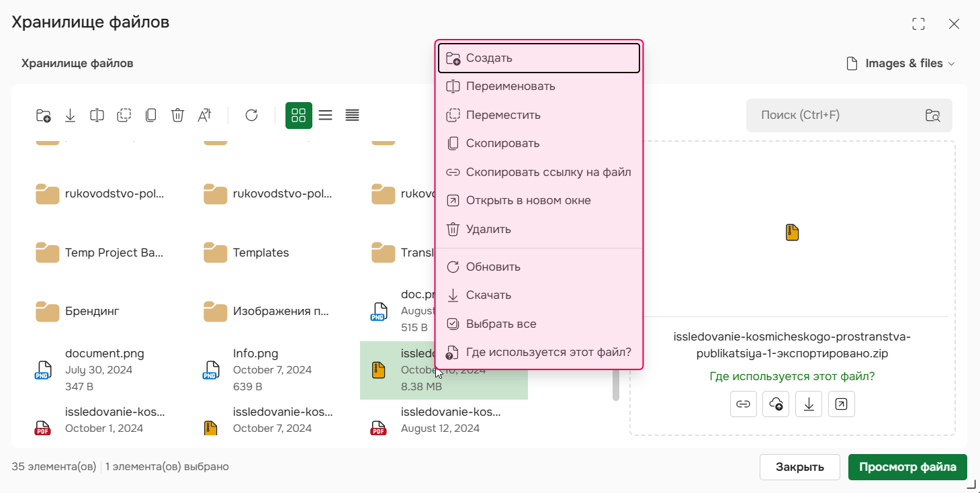Click the trash icon in the toolbar
This screenshot has width=980, height=493.
(x=177, y=116)
